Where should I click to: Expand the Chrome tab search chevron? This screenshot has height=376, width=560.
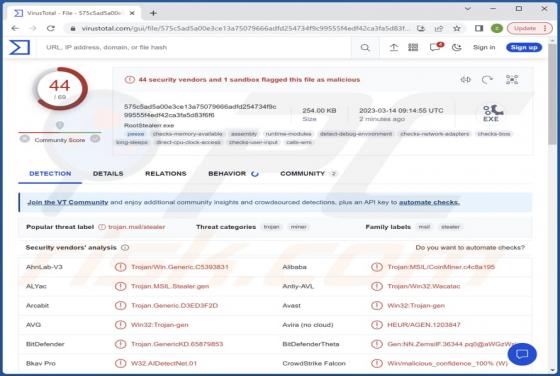(468, 9)
